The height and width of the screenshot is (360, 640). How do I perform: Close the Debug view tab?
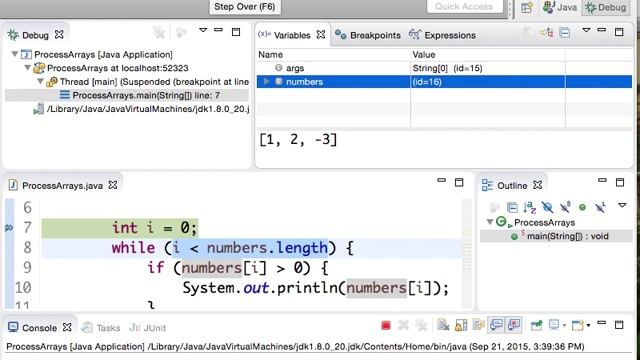(59, 35)
